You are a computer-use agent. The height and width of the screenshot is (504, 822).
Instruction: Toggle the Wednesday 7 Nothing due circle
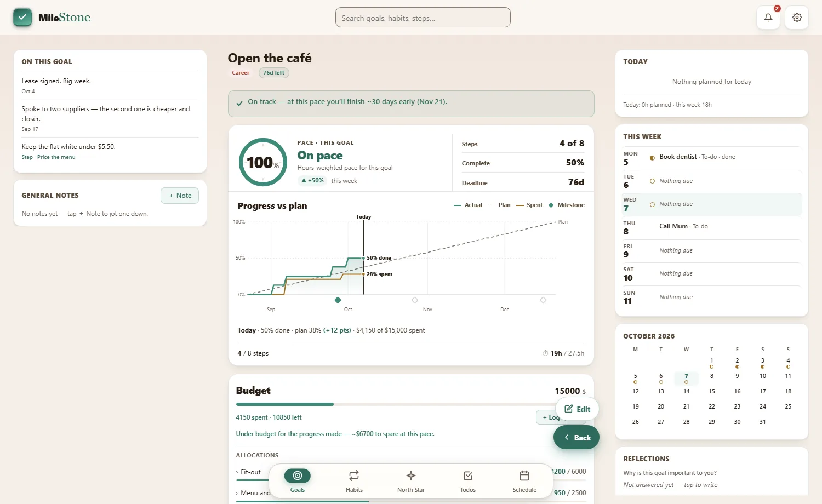point(652,204)
